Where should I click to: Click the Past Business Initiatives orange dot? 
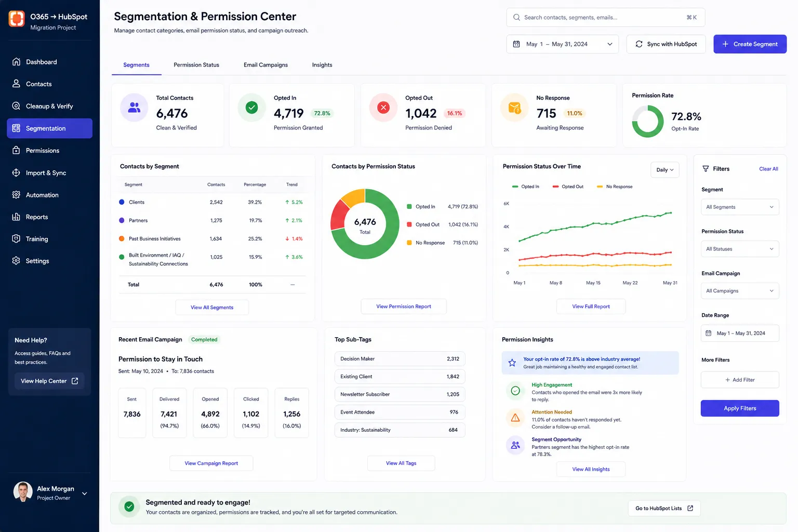point(122,238)
